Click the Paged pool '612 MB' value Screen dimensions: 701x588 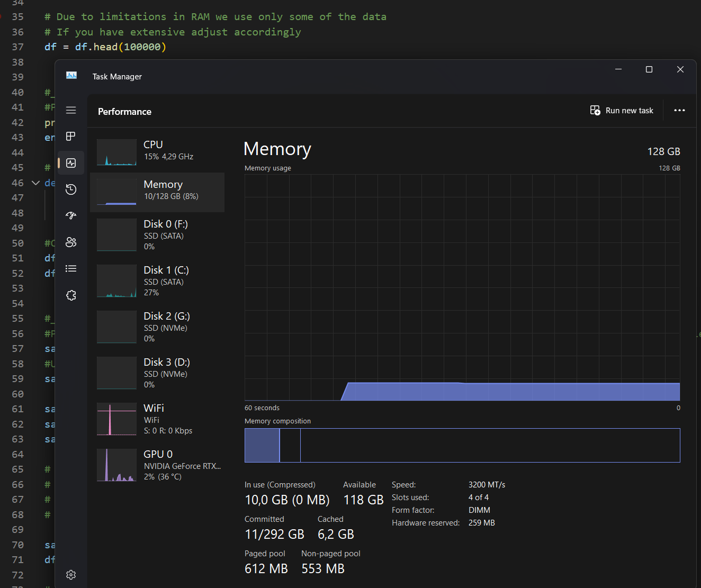pyautogui.click(x=266, y=569)
